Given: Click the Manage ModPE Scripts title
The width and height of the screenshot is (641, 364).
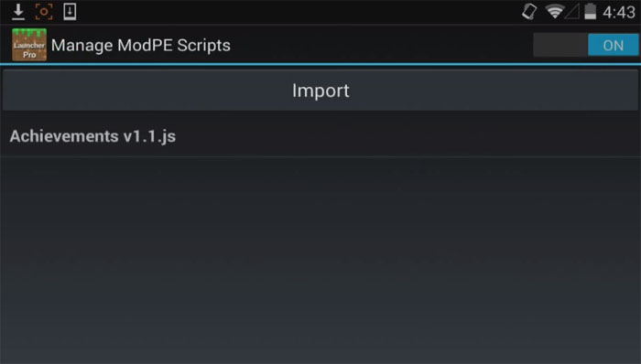Looking at the screenshot, I should (141, 45).
